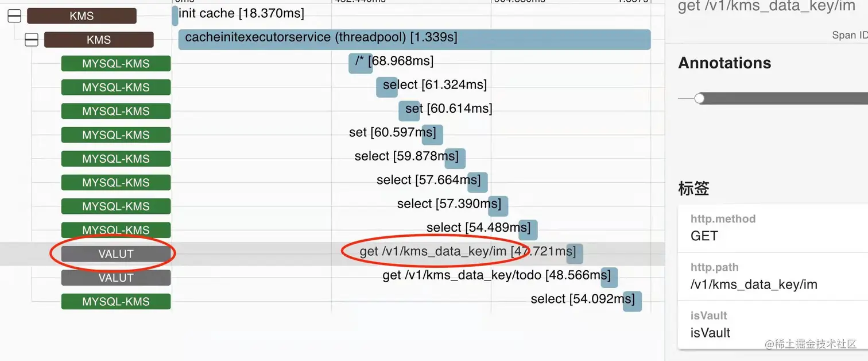Select the http.path tag row
Screen dimensions: 868x361
click(x=773, y=276)
